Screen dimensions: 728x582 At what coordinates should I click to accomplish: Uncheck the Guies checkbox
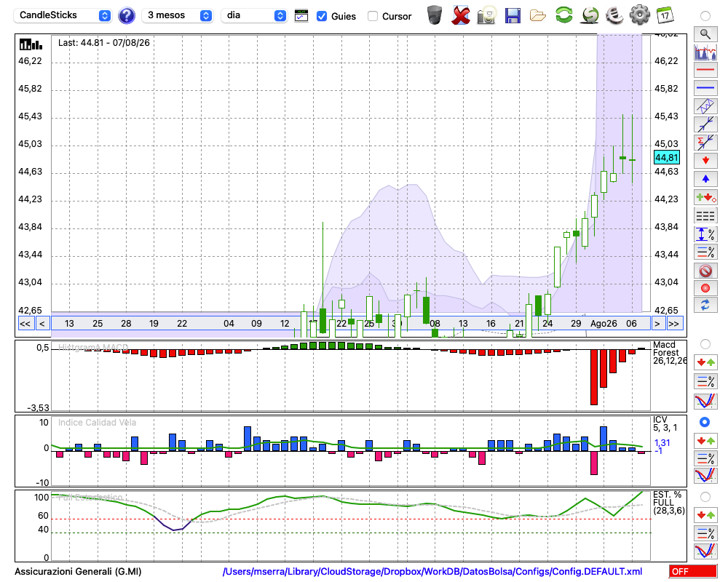tap(321, 16)
